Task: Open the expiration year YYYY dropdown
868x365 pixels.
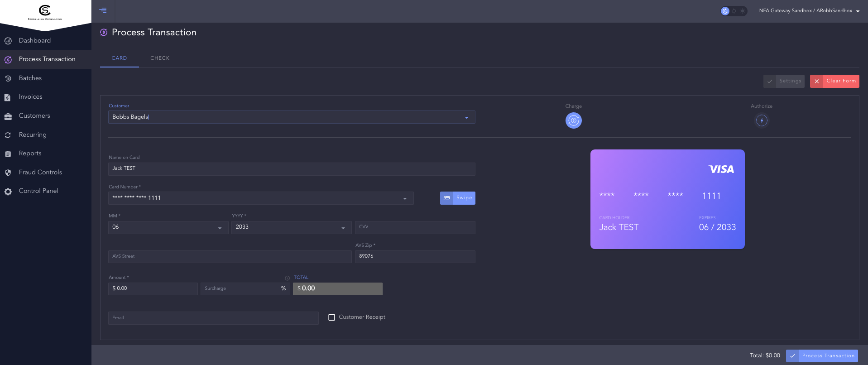Action: [343, 228]
